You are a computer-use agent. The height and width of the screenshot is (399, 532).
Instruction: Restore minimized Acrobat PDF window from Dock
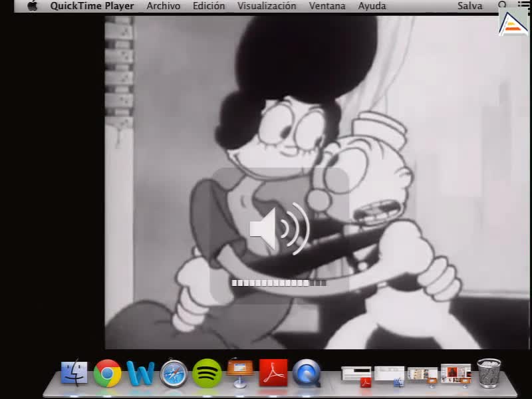[x=356, y=376]
